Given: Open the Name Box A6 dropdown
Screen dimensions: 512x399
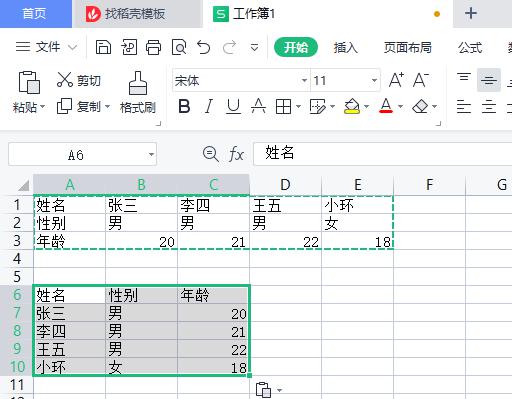Looking at the screenshot, I should [151, 154].
